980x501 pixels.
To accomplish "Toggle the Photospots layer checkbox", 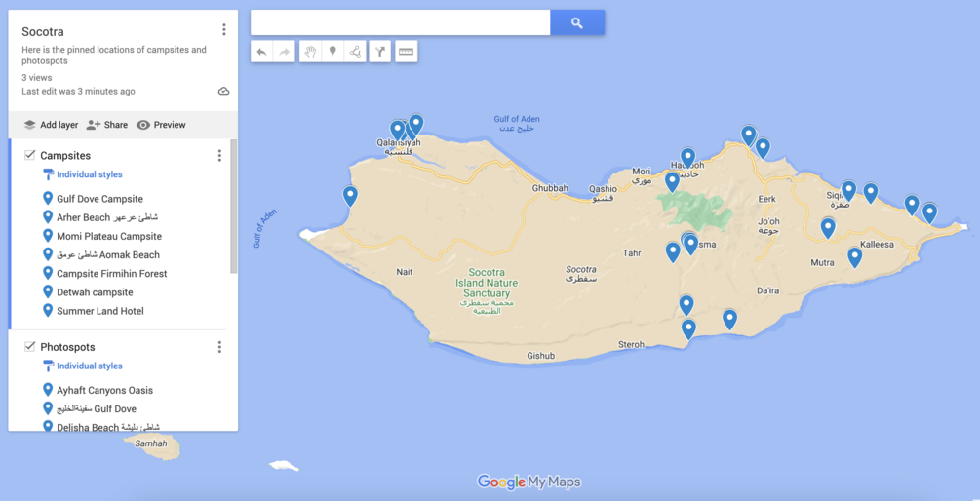I will tap(29, 346).
